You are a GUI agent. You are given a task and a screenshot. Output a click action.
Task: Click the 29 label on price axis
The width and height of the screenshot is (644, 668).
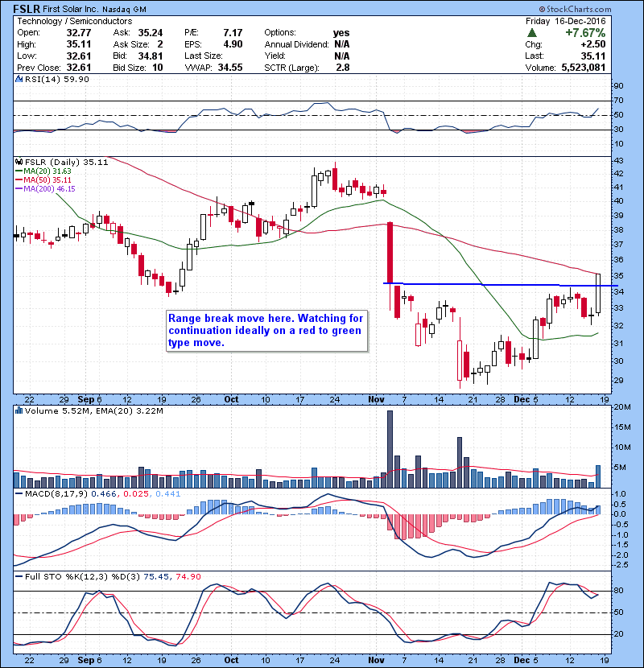(618, 380)
